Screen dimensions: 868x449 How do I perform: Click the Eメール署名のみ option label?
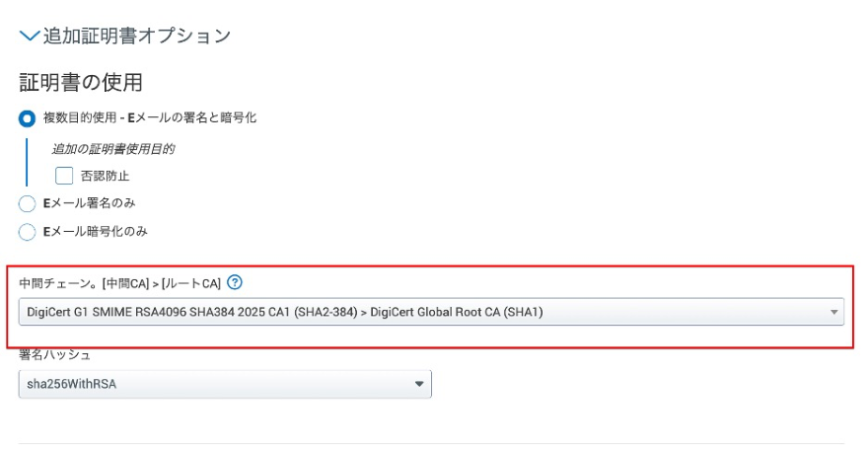point(89,203)
